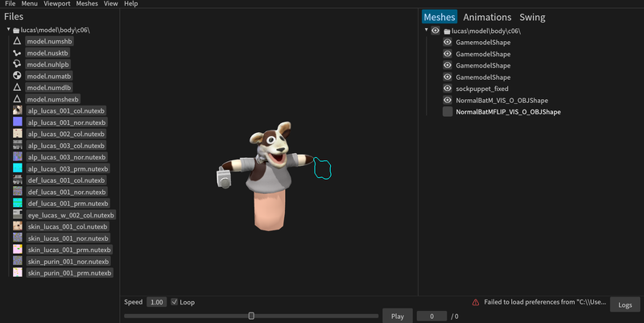Click the def_lucas_001_nor.nutexb texture thumbnail

tap(17, 191)
